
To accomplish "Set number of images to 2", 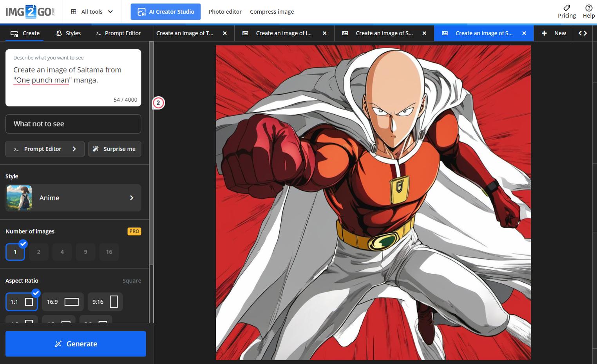I will coord(38,252).
